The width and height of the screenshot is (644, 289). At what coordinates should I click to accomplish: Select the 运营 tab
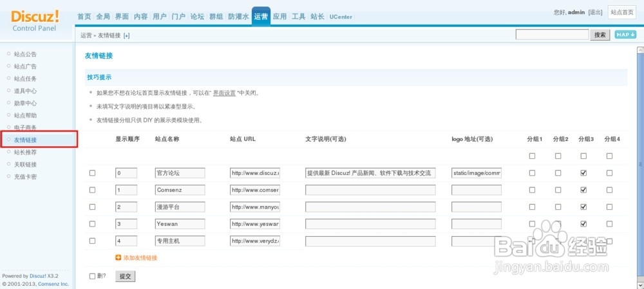tap(261, 17)
